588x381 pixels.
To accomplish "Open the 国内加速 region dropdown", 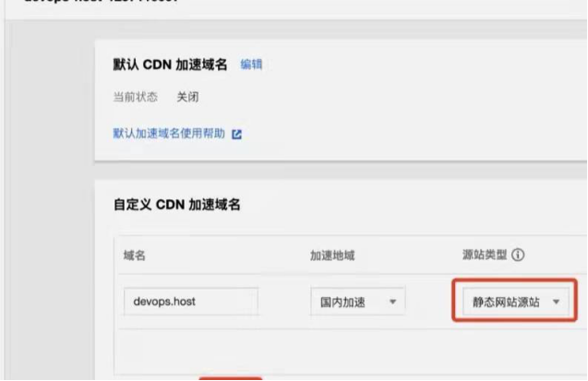I will tap(358, 302).
